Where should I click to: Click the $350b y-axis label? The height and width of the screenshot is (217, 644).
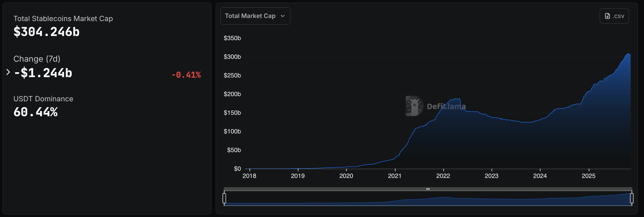232,38
